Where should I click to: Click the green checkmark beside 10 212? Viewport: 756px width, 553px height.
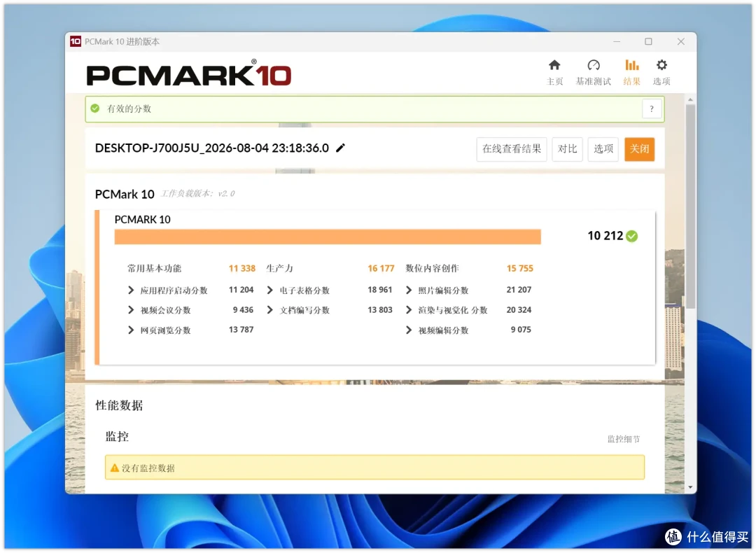632,236
